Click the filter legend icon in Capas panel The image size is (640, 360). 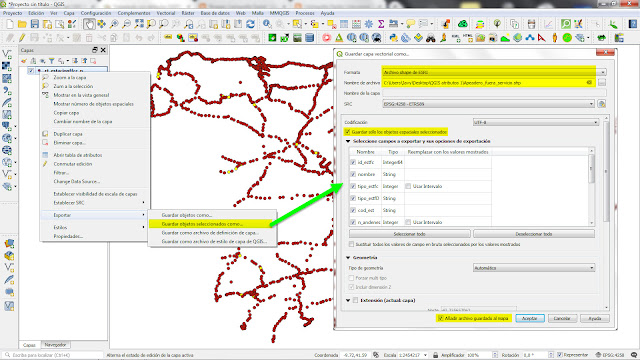click(x=51, y=61)
